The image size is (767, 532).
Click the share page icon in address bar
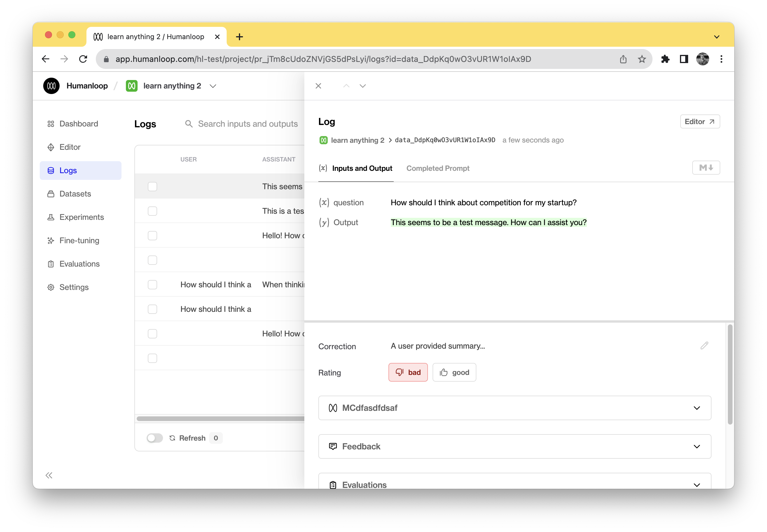coord(623,59)
